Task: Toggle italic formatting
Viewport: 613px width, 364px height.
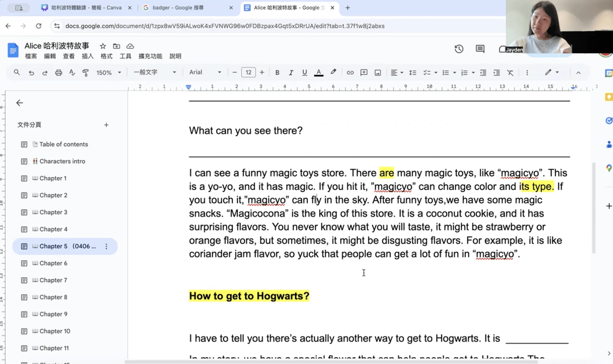Action: point(291,72)
